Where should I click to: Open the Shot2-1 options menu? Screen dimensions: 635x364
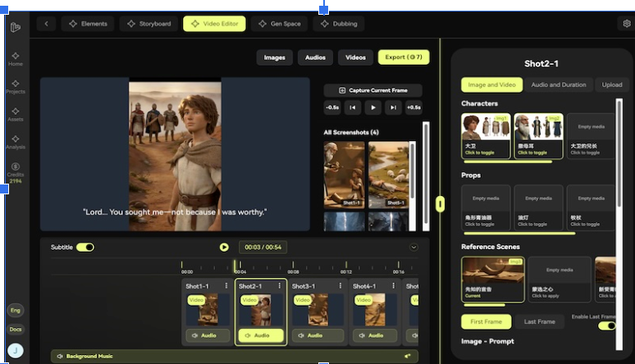pos(280,286)
